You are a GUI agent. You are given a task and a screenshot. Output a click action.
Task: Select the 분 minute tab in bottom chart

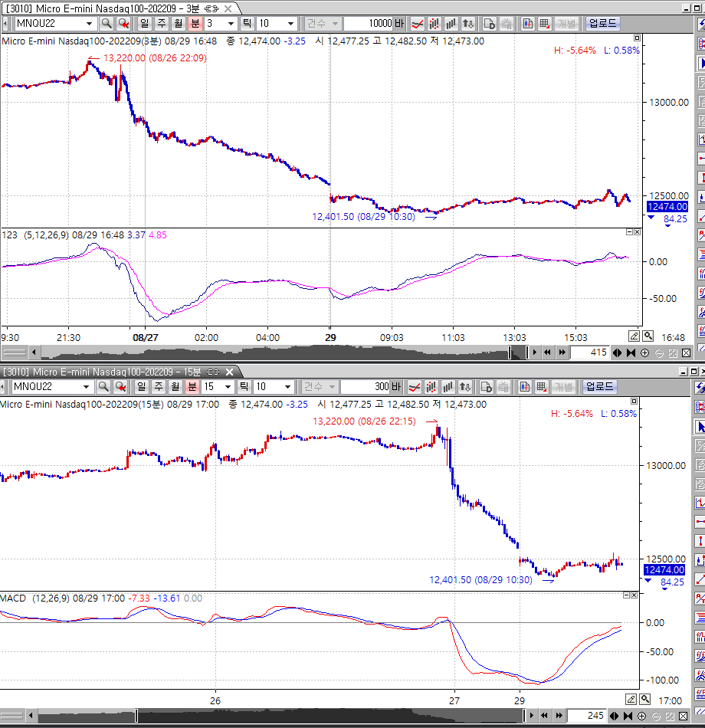(192, 387)
